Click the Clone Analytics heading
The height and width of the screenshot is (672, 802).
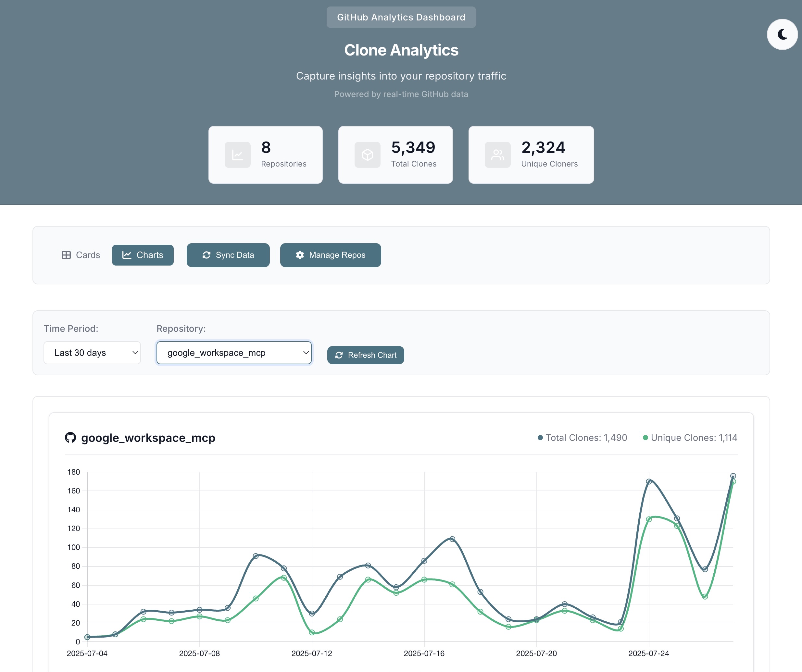(401, 50)
